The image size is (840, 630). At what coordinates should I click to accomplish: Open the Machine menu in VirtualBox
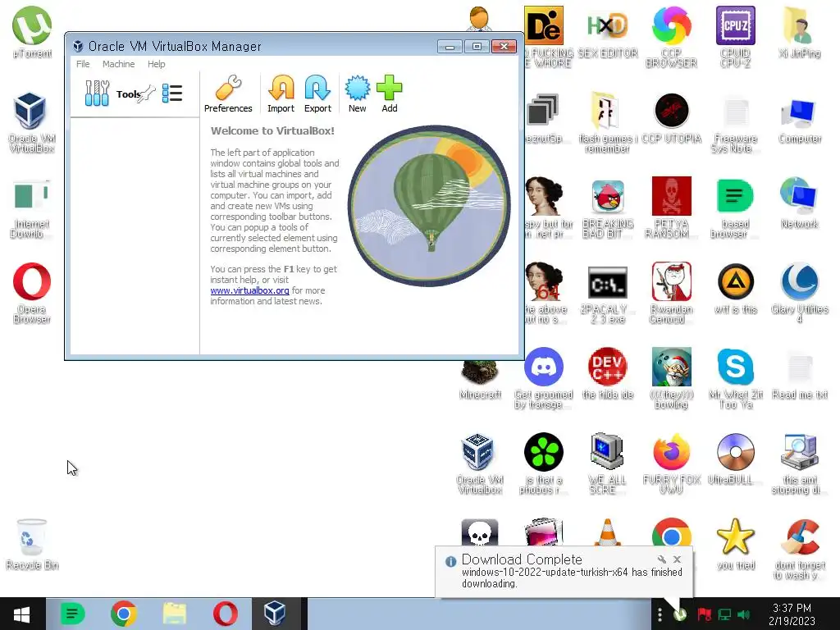pos(118,64)
